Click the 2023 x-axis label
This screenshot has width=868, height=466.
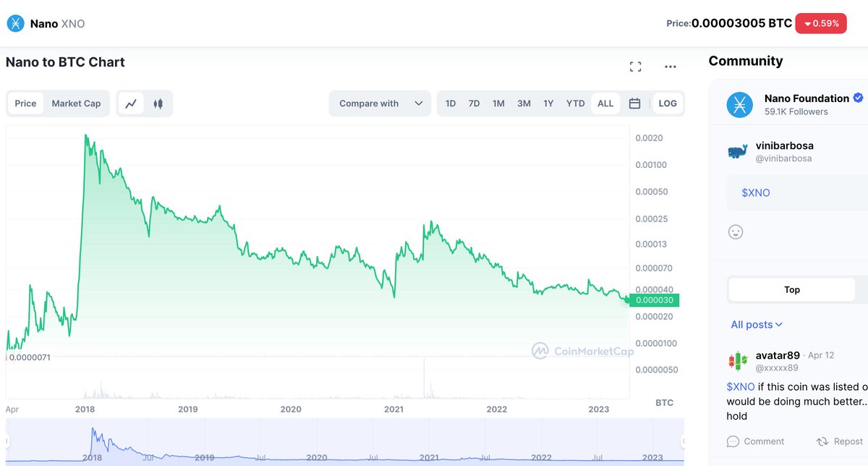click(599, 409)
